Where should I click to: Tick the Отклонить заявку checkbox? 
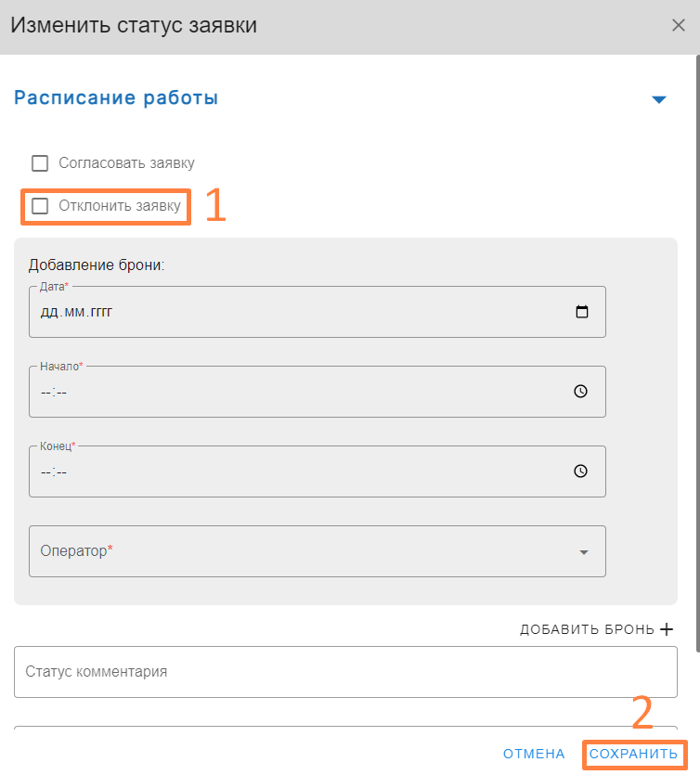(x=40, y=206)
